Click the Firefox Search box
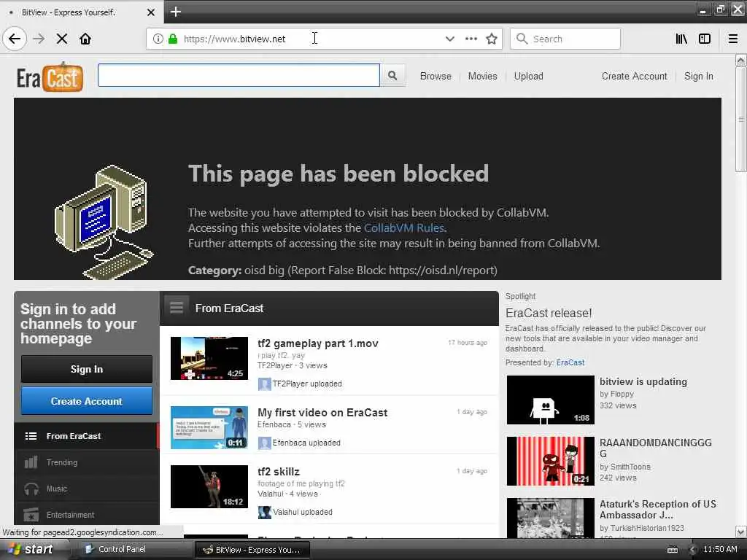The width and height of the screenshot is (747, 560). [x=565, y=39]
